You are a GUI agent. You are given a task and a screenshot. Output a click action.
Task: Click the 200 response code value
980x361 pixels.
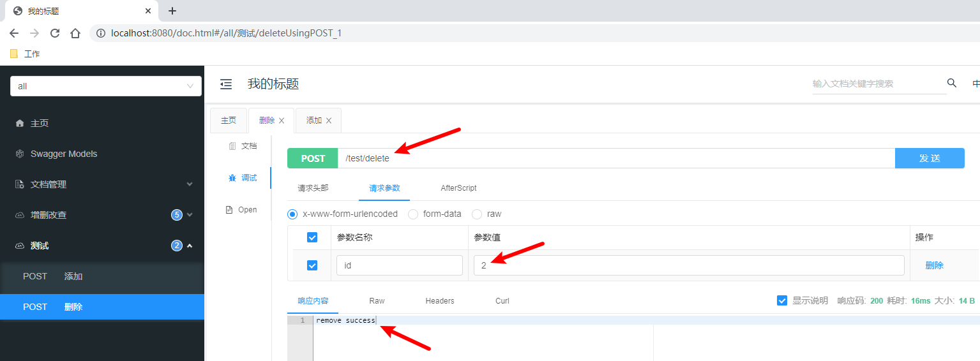point(877,300)
